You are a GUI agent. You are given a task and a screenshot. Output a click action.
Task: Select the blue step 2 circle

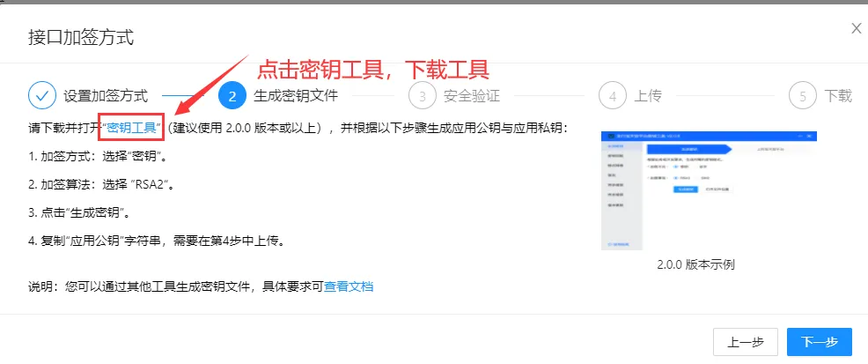coord(232,95)
